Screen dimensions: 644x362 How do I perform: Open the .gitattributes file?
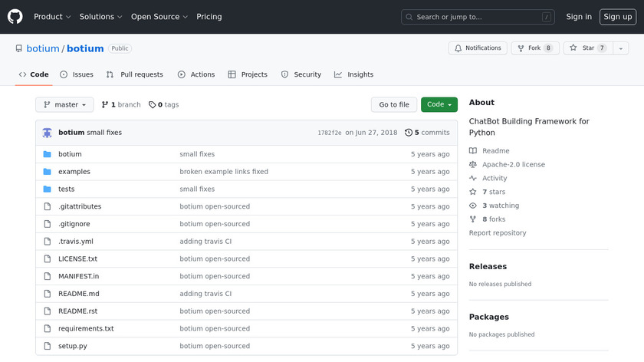[80, 206]
